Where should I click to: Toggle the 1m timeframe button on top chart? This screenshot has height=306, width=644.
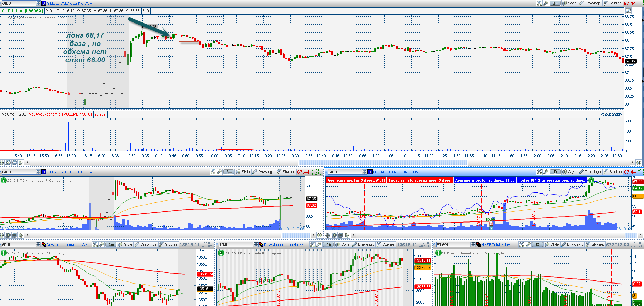click(555, 3)
